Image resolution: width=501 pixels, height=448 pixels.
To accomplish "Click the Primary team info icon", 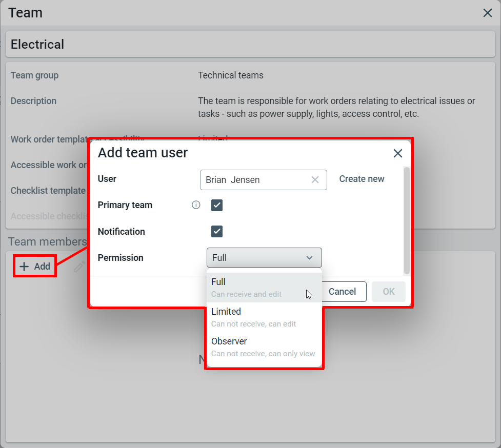I will pos(196,205).
